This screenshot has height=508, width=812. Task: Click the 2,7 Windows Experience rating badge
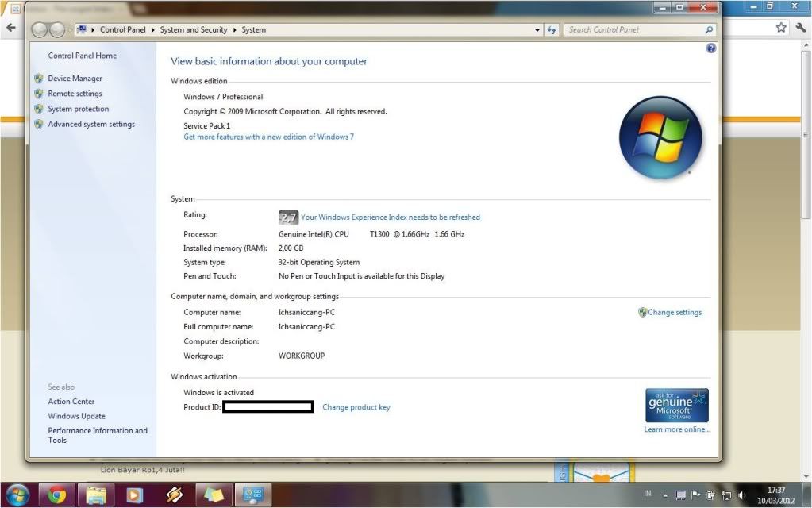[x=288, y=217]
